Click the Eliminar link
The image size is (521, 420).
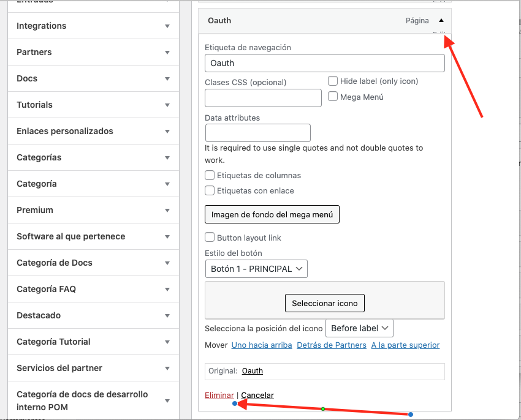[219, 396]
